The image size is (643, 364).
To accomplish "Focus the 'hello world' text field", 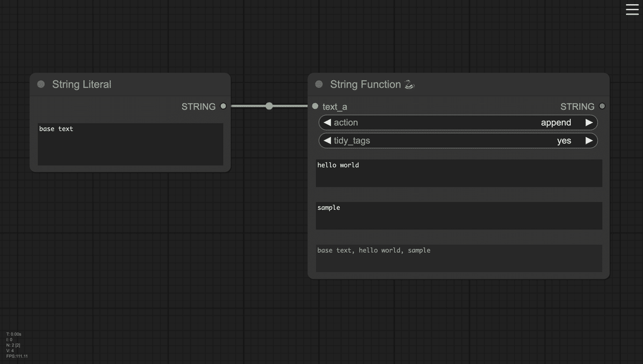I will tap(459, 173).
